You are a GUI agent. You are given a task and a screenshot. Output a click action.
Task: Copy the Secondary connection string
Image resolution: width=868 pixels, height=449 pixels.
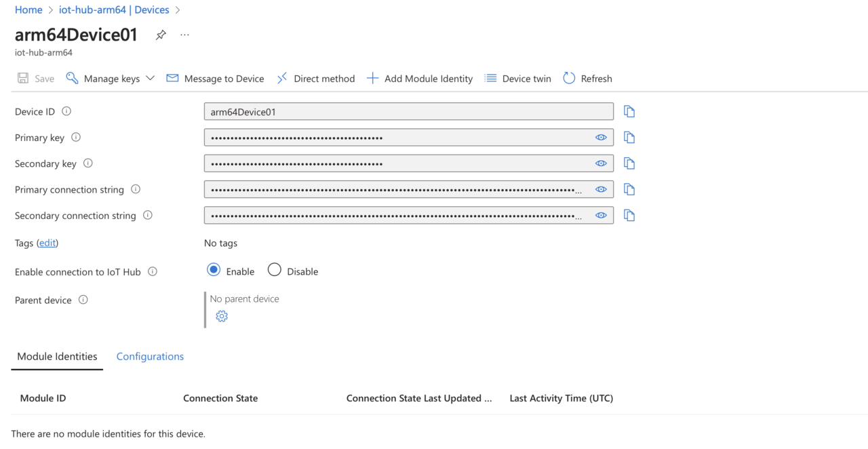tap(629, 216)
